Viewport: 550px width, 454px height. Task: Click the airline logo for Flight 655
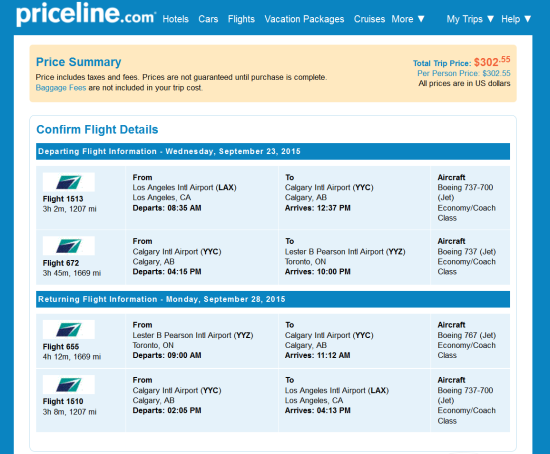(x=69, y=329)
